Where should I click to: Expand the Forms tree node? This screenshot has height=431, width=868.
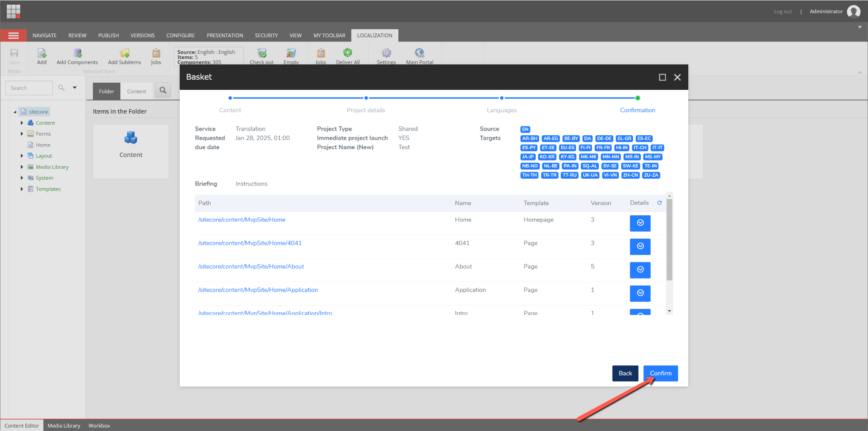(x=22, y=134)
